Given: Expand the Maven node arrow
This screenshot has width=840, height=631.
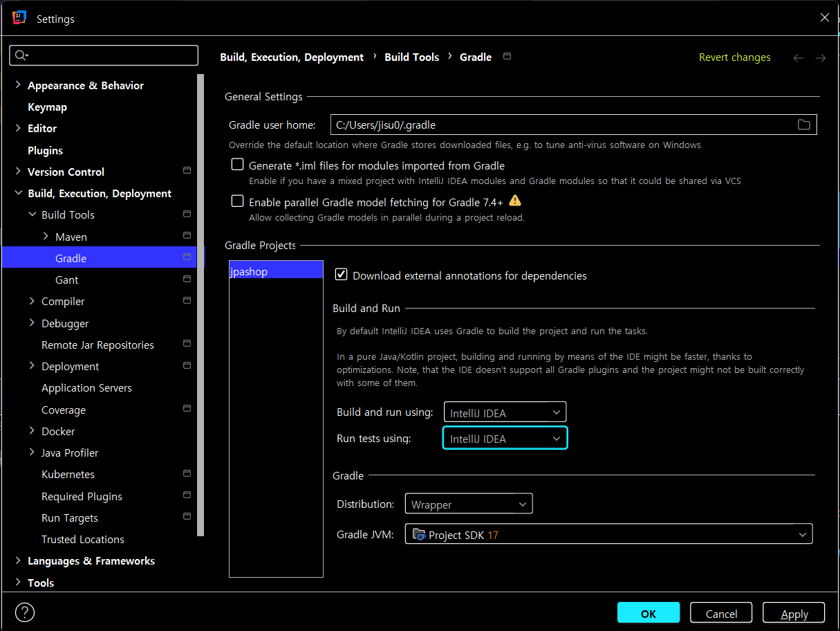Looking at the screenshot, I should pyautogui.click(x=46, y=237).
